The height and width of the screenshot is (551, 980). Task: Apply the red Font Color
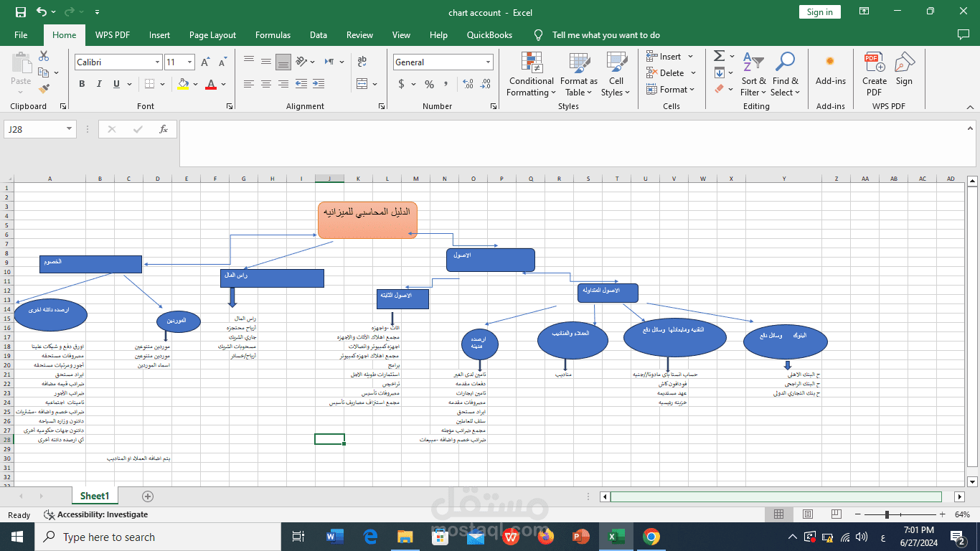tap(211, 84)
